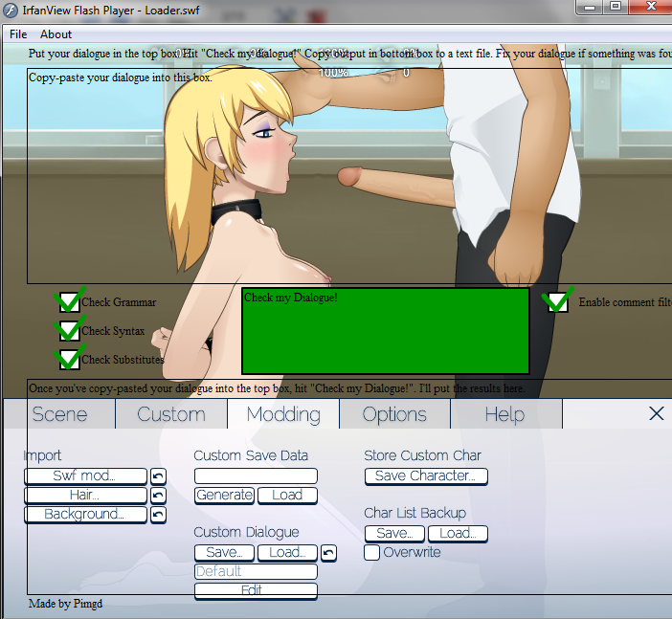Open the About menu
This screenshot has width=672, height=619.
[56, 34]
